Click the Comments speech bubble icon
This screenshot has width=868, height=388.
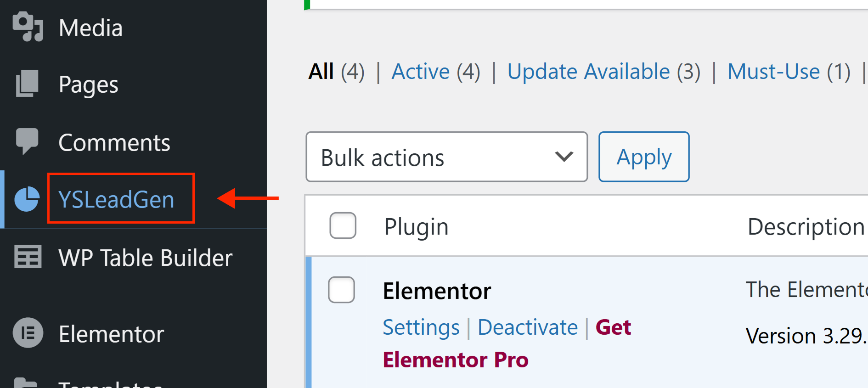coord(28,141)
